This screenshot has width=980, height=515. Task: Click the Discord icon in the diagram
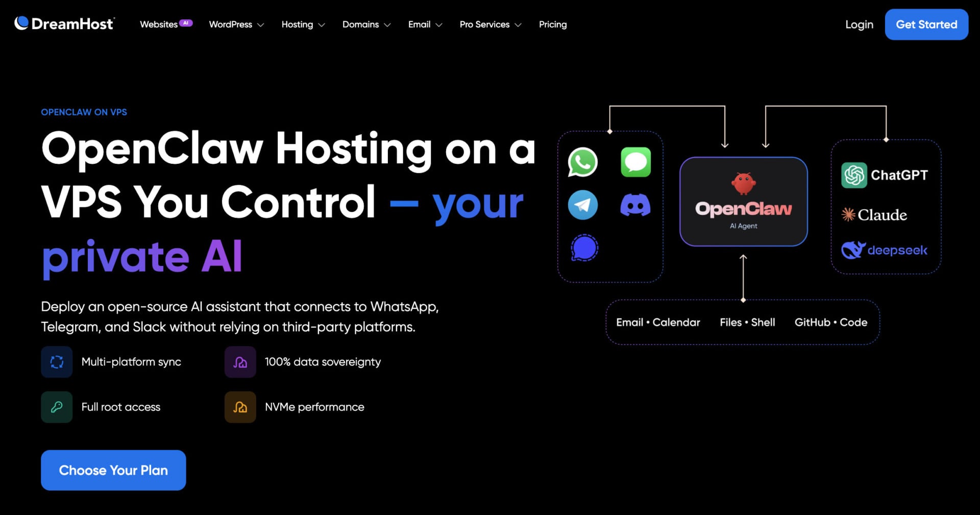point(635,205)
